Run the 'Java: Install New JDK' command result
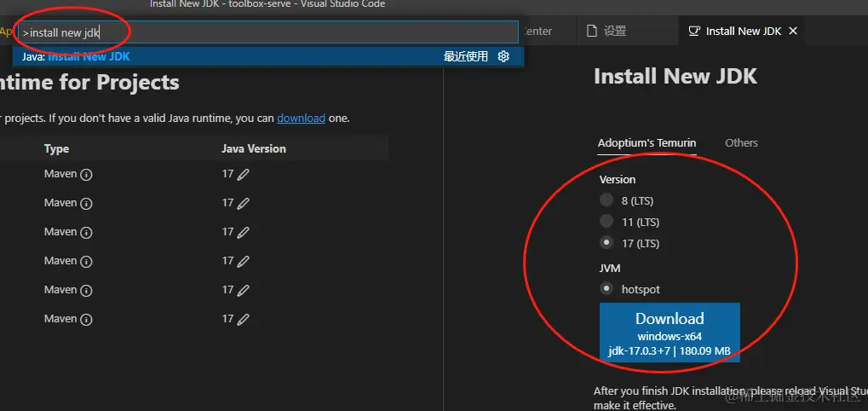 click(268, 56)
